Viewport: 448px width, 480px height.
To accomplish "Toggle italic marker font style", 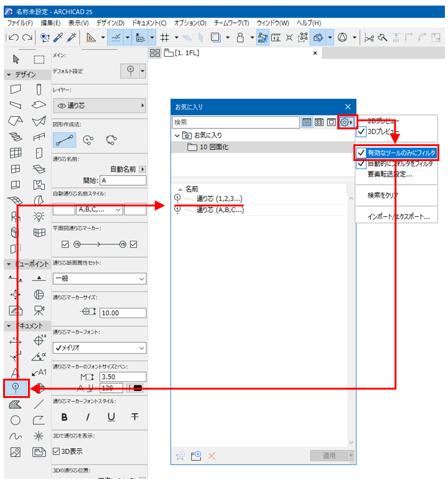I will pos(88,417).
